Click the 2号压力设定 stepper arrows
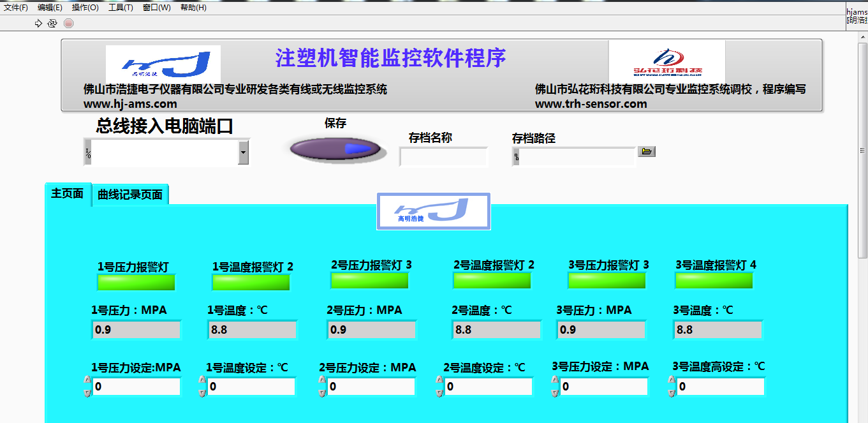The width and height of the screenshot is (868, 423). click(322, 386)
